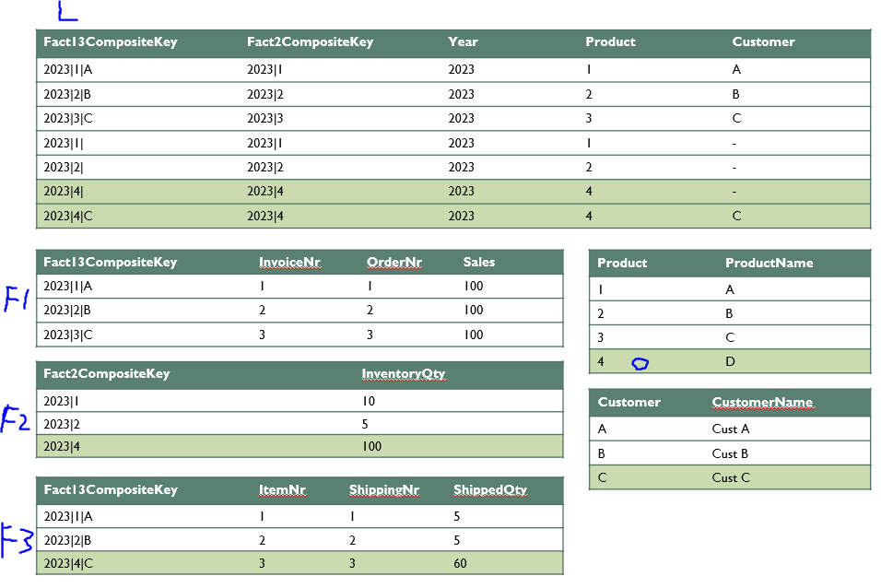
Task: Click the ShippedQty column header
Action: [x=490, y=490]
